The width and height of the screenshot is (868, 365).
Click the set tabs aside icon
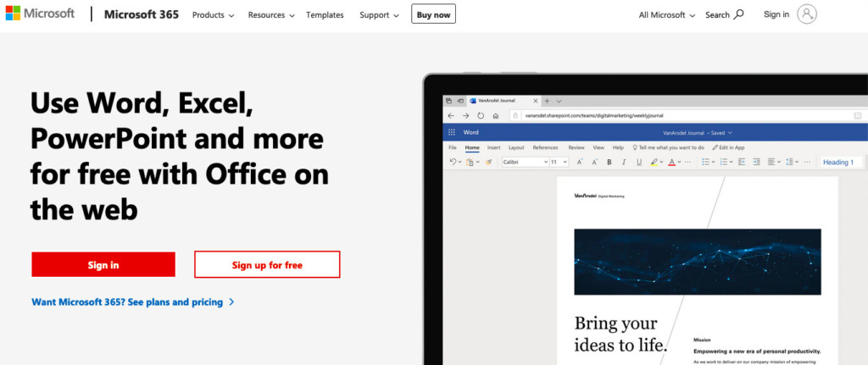click(x=460, y=101)
